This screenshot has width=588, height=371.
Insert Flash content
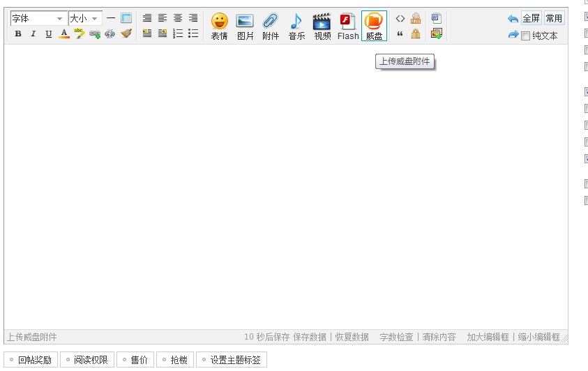[x=348, y=26]
